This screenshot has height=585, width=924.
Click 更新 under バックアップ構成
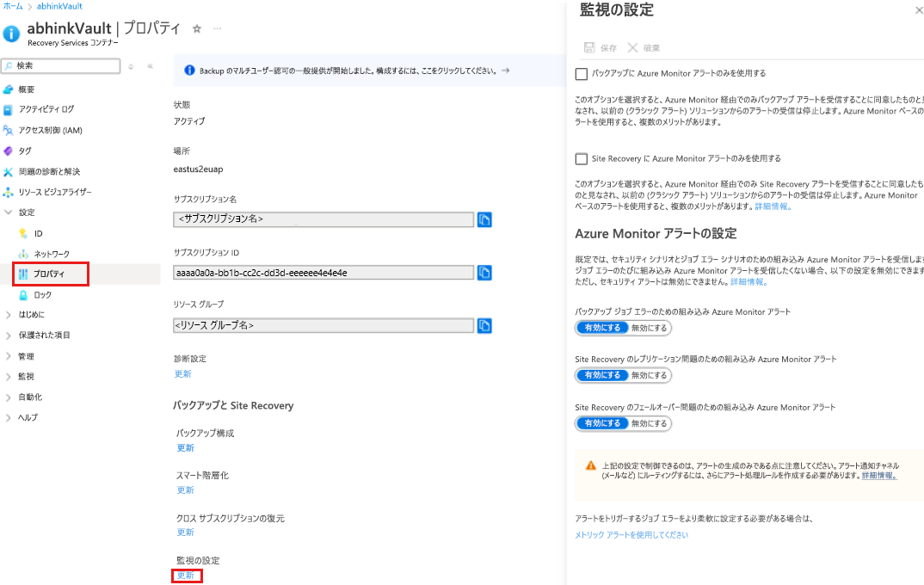[186, 447]
